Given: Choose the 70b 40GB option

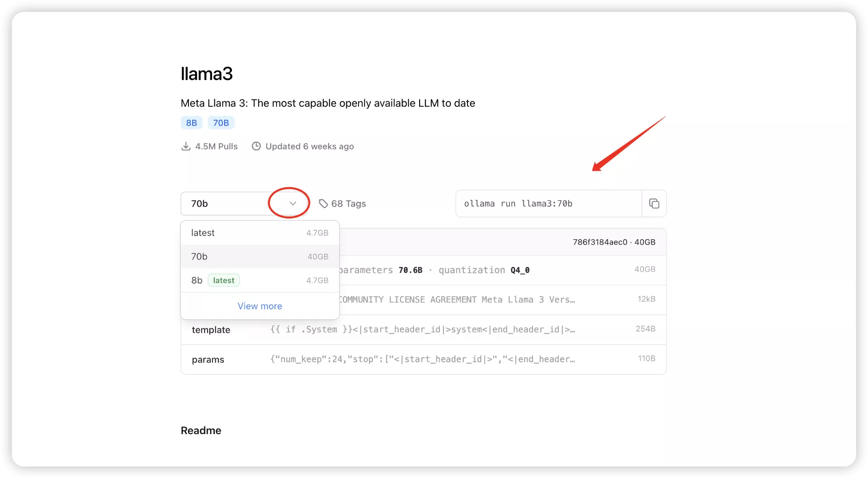Looking at the screenshot, I should point(260,256).
